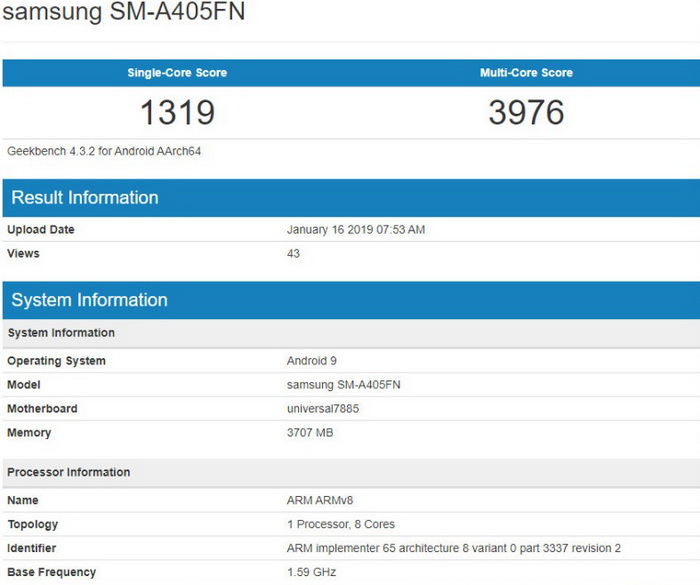The height and width of the screenshot is (585, 700).
Task: Click the Model value samsung SM-A405FN
Action: pyautogui.click(x=344, y=385)
